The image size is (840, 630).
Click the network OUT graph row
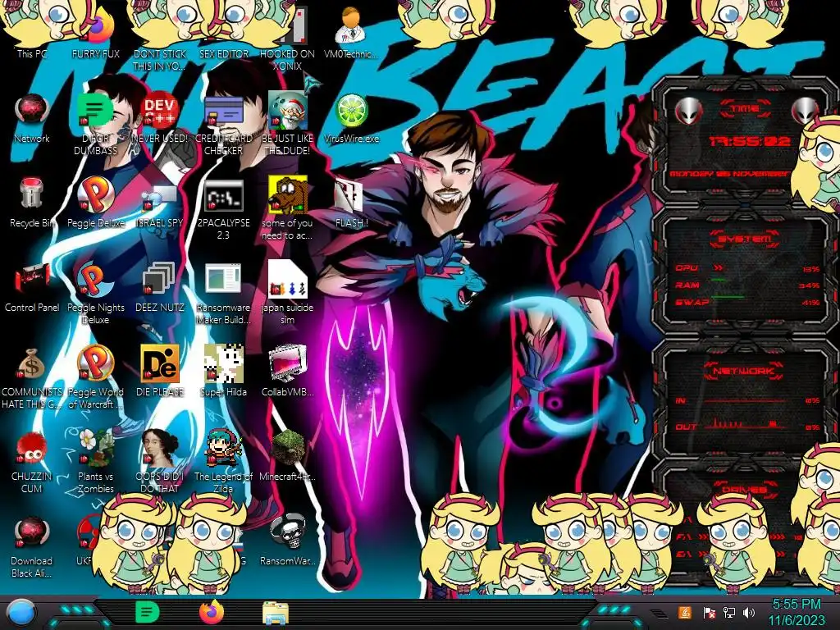tap(747, 426)
